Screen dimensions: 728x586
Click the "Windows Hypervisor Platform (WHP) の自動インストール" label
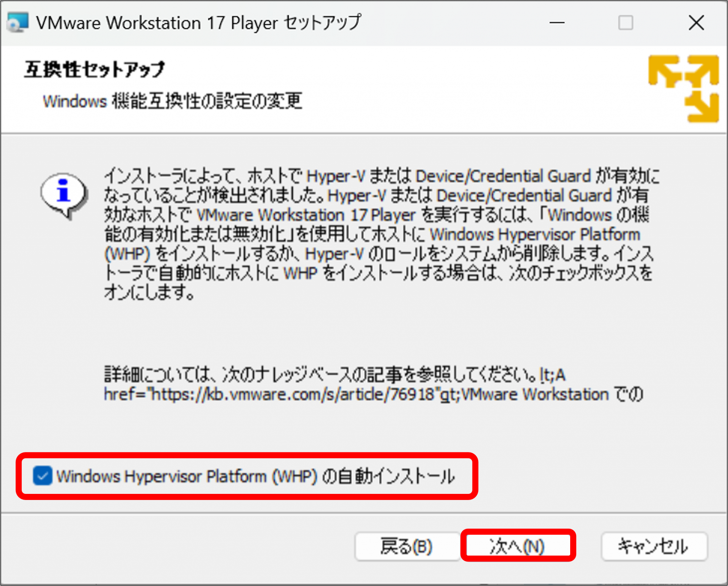pyautogui.click(x=255, y=476)
